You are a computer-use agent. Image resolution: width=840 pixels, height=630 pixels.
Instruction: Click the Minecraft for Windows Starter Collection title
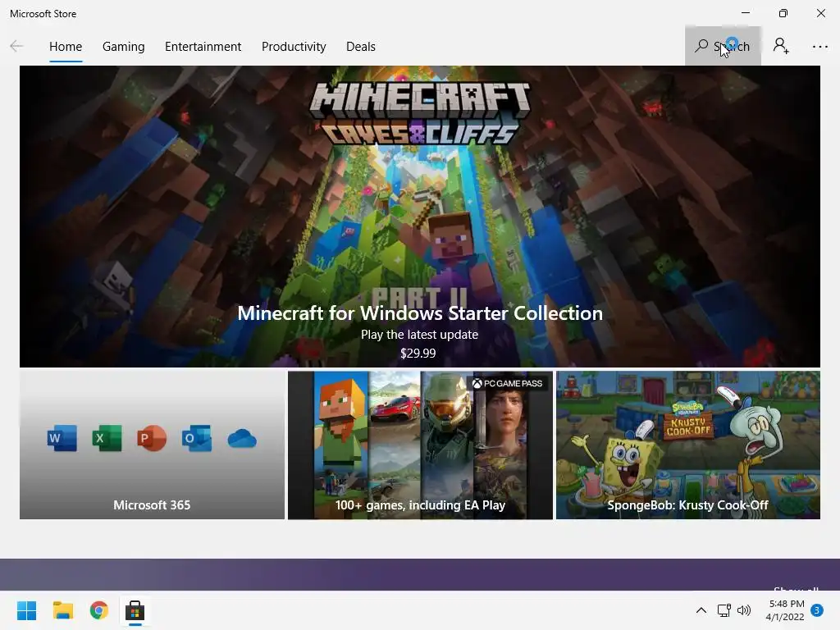(x=420, y=313)
